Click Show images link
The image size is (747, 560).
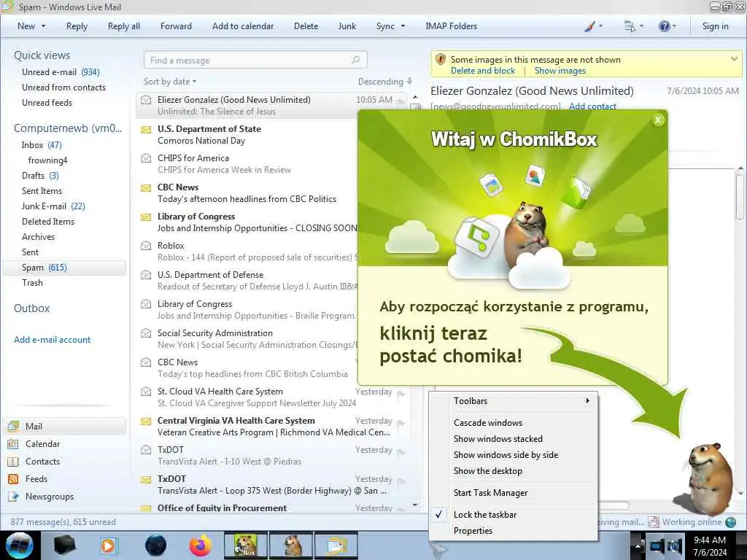560,71
